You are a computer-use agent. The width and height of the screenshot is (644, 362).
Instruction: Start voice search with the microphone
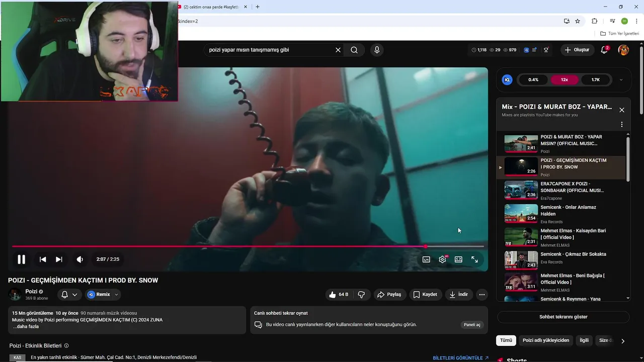[377, 50]
